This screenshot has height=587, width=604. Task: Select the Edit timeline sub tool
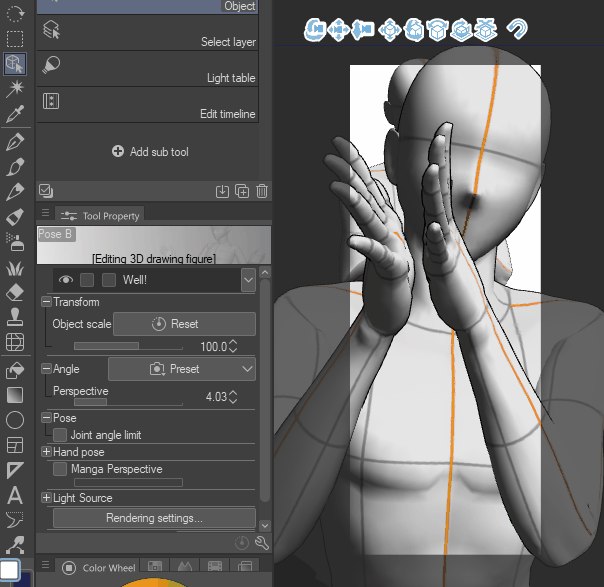[x=148, y=105]
